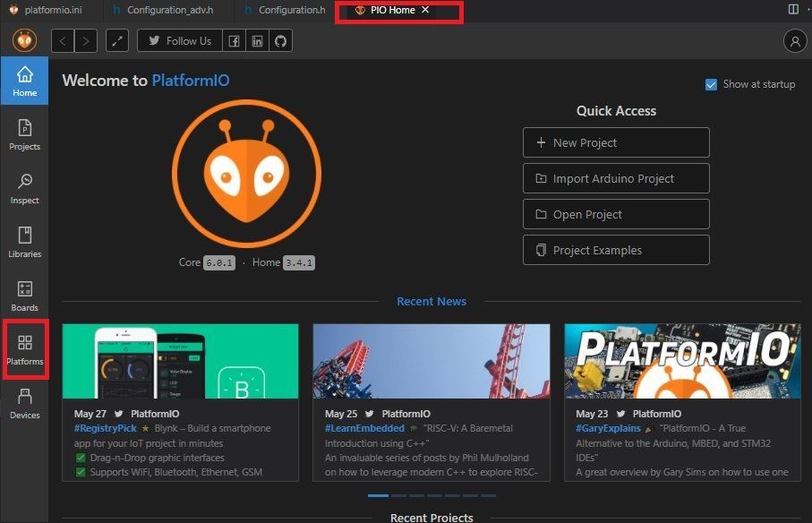The width and height of the screenshot is (812, 523).
Task: Click the PlatformIO logo icon in toolbar
Action: 24,40
